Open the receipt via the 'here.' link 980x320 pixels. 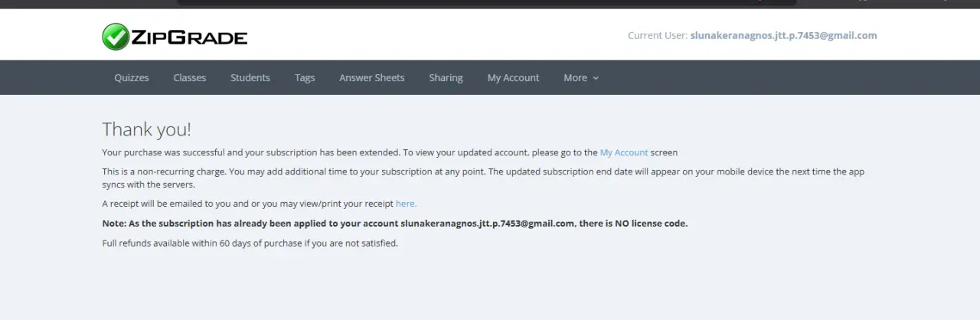pyautogui.click(x=406, y=204)
